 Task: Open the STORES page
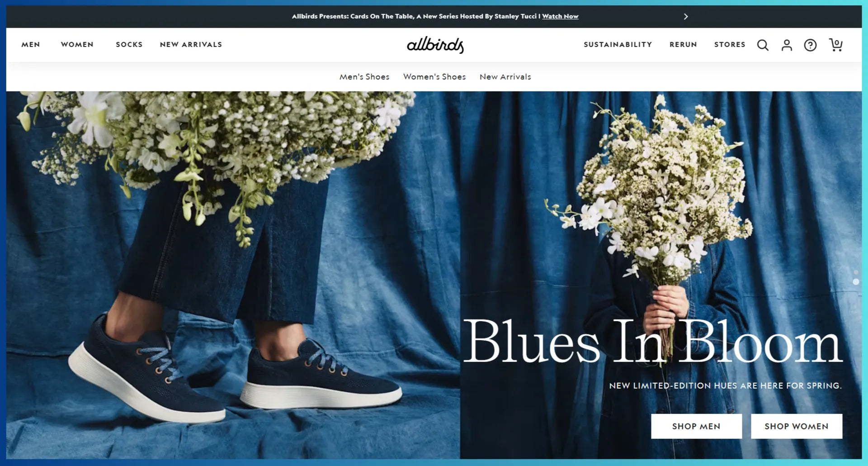tap(730, 44)
